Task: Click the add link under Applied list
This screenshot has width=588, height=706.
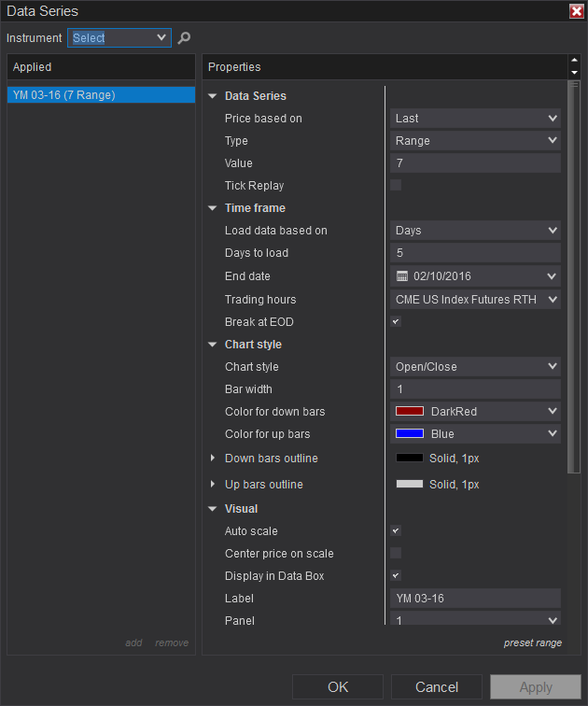Action: (134, 642)
